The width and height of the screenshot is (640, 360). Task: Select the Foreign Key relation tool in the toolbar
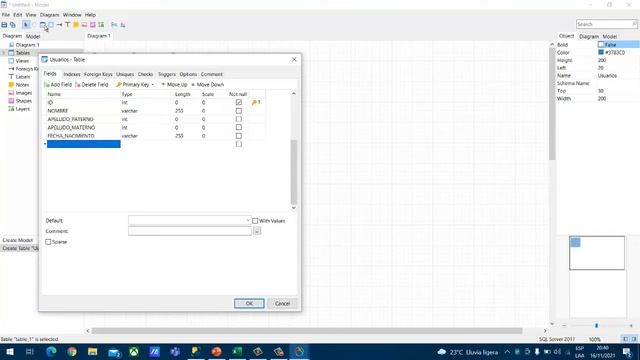tap(59, 25)
